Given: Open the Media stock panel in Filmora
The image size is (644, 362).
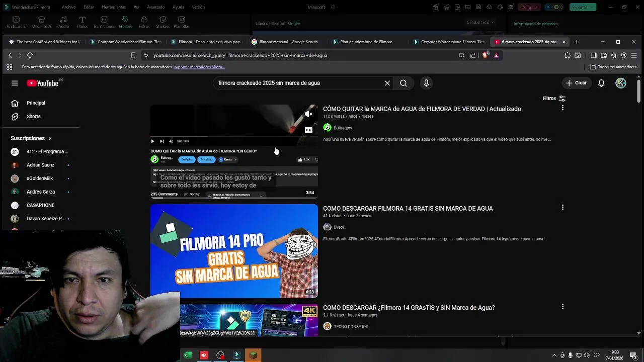Looking at the screenshot, I should click(41, 22).
